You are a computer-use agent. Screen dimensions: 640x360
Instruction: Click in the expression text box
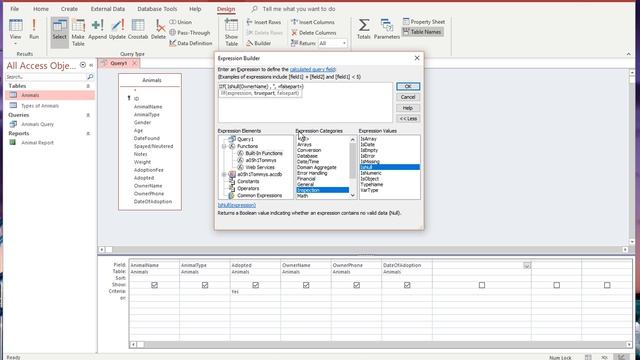(x=305, y=102)
